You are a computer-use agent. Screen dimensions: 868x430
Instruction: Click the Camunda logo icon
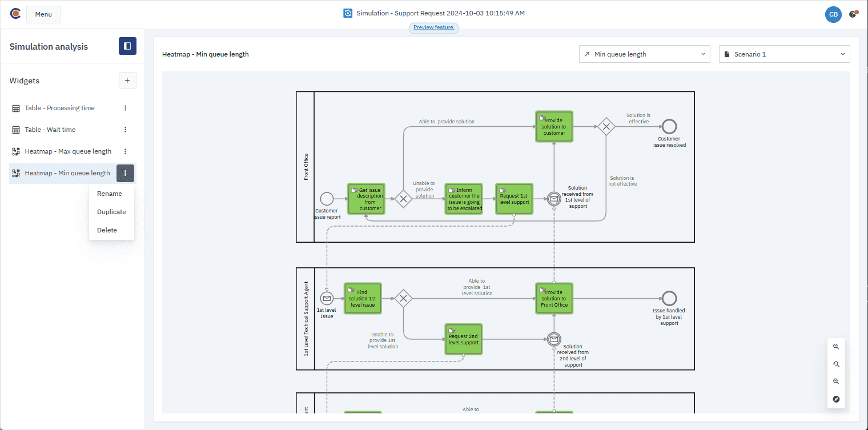pyautogui.click(x=15, y=14)
